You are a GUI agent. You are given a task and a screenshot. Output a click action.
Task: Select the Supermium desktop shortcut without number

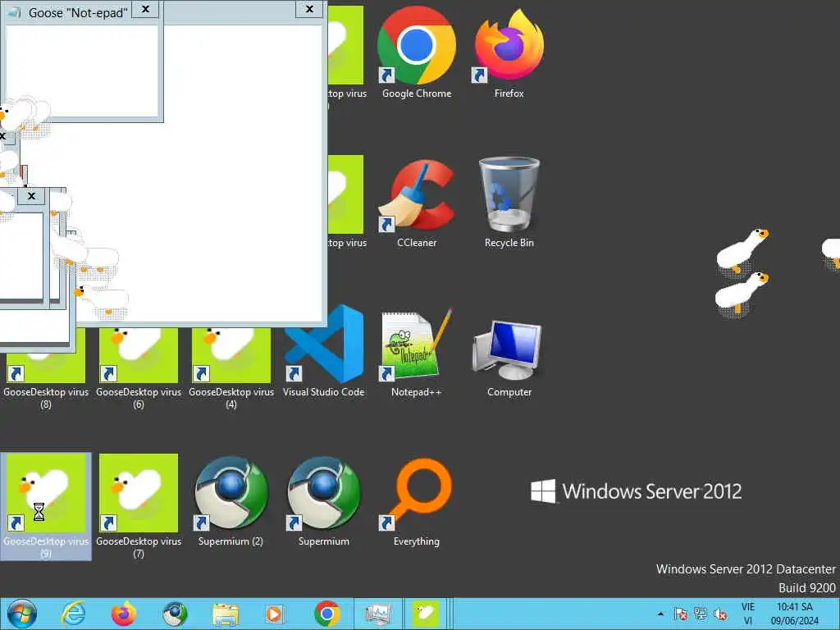pos(323,501)
